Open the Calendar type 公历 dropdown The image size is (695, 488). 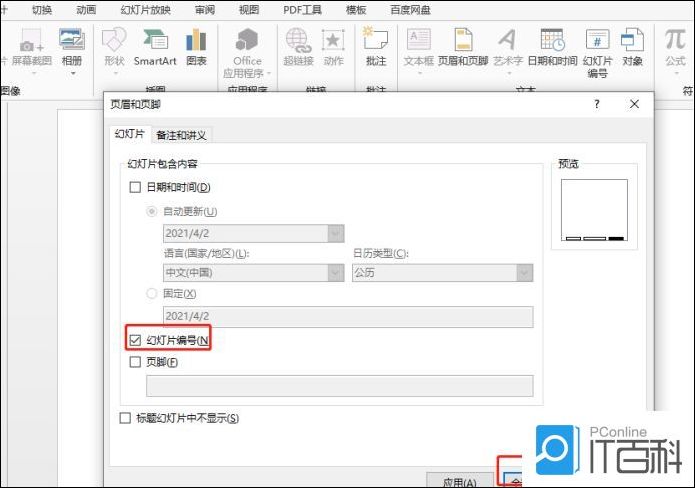524,273
